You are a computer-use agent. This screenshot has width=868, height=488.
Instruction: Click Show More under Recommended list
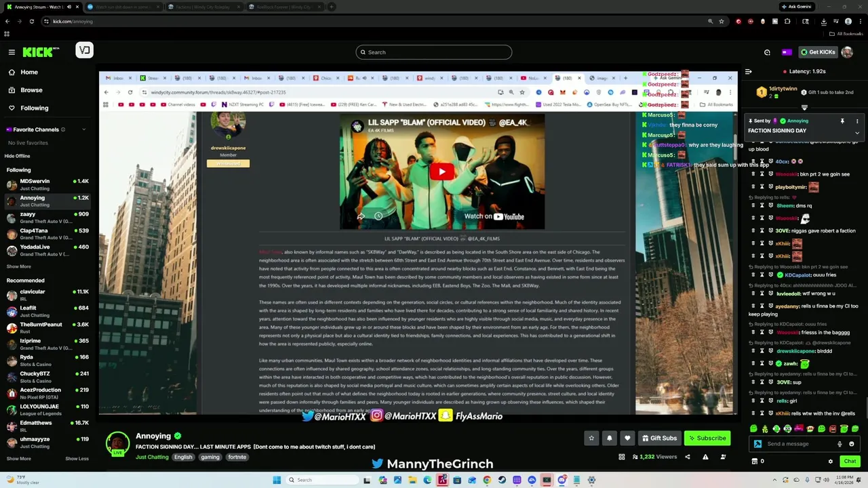[x=18, y=459]
